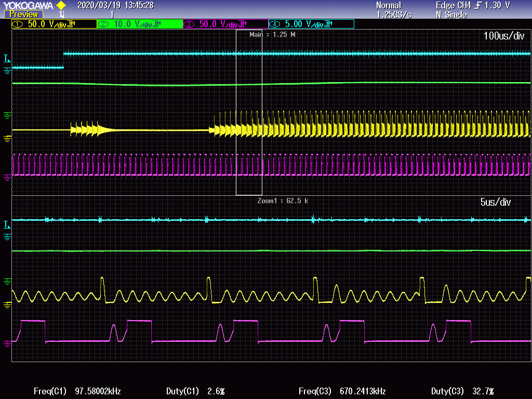Image resolution: width=532 pixels, height=399 pixels.
Task: Click the Duty(C1) 2.6% measurement
Action: coord(195,391)
